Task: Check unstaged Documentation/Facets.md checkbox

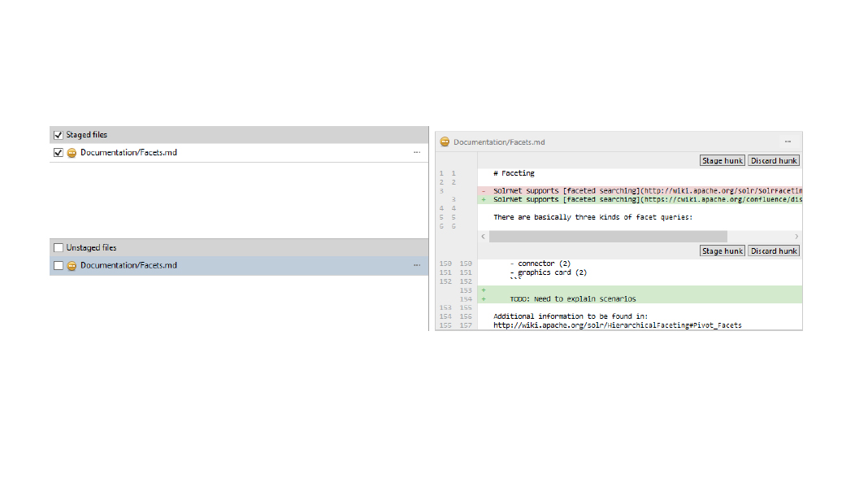Action: tap(59, 266)
